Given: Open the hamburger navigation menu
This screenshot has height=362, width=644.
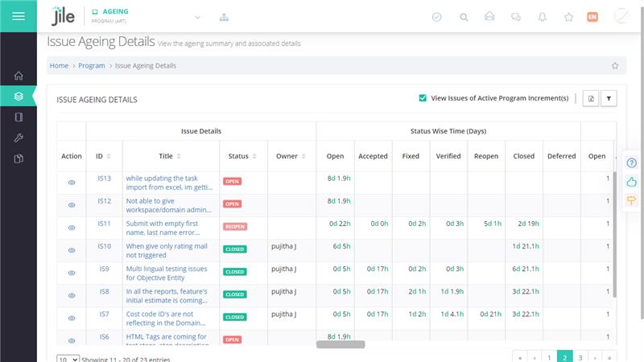Looking at the screenshot, I should [x=18, y=16].
